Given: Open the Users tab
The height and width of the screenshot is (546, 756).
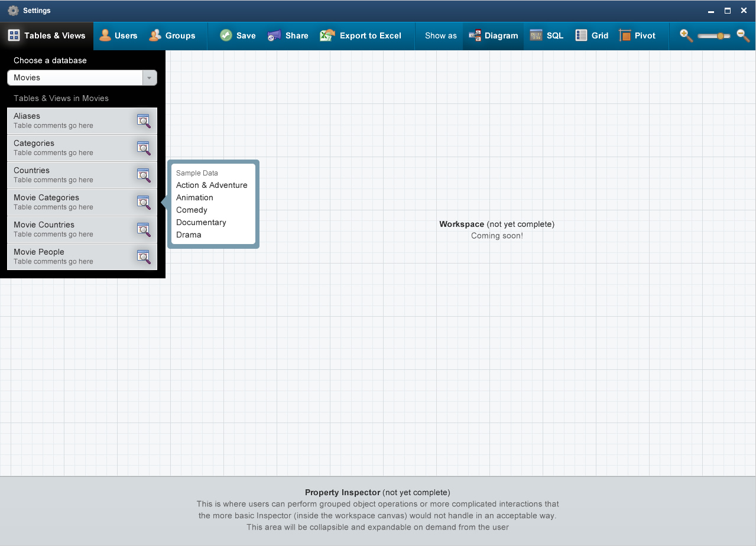Looking at the screenshot, I should point(118,35).
